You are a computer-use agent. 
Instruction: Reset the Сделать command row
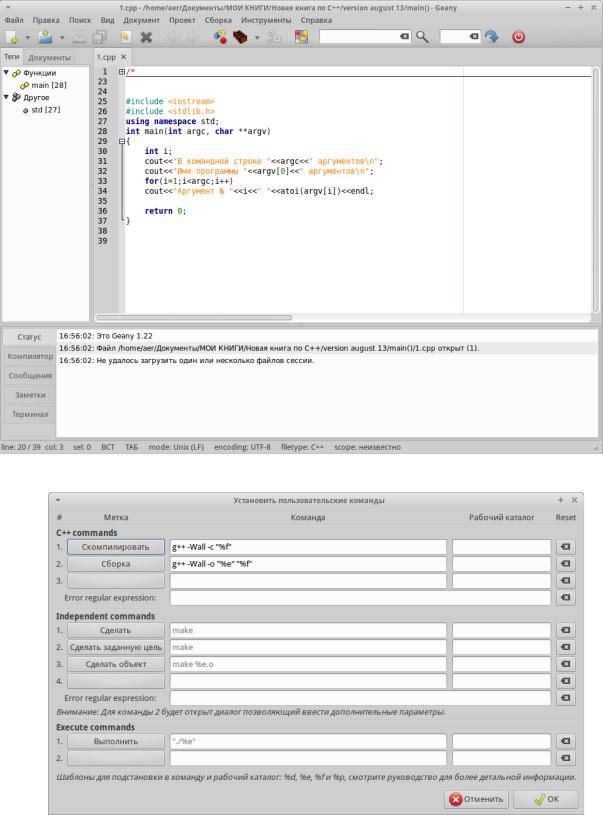pos(566,630)
